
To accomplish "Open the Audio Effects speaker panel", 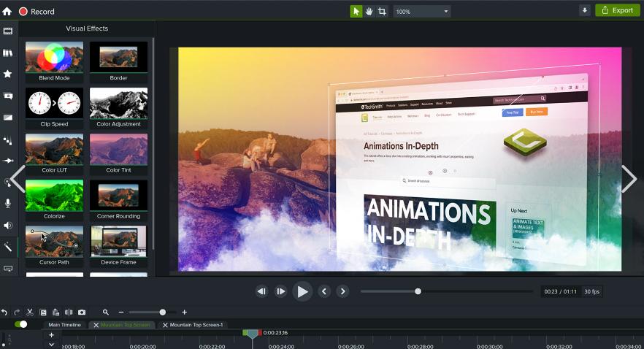I will (8, 225).
